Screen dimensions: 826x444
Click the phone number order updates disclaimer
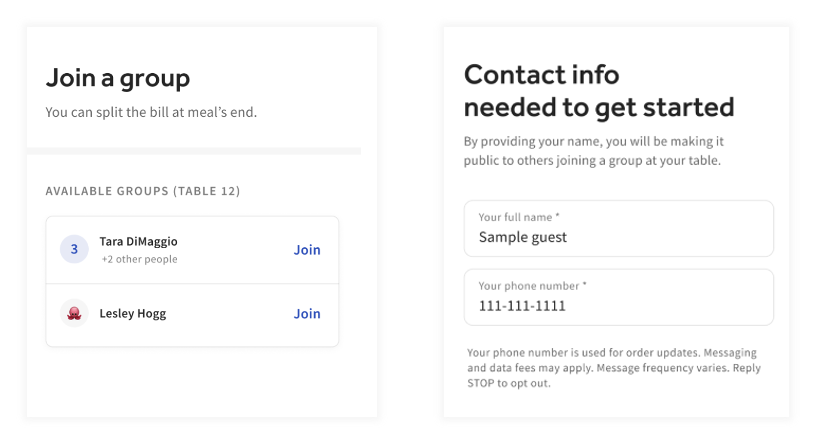pyautogui.click(x=611, y=367)
